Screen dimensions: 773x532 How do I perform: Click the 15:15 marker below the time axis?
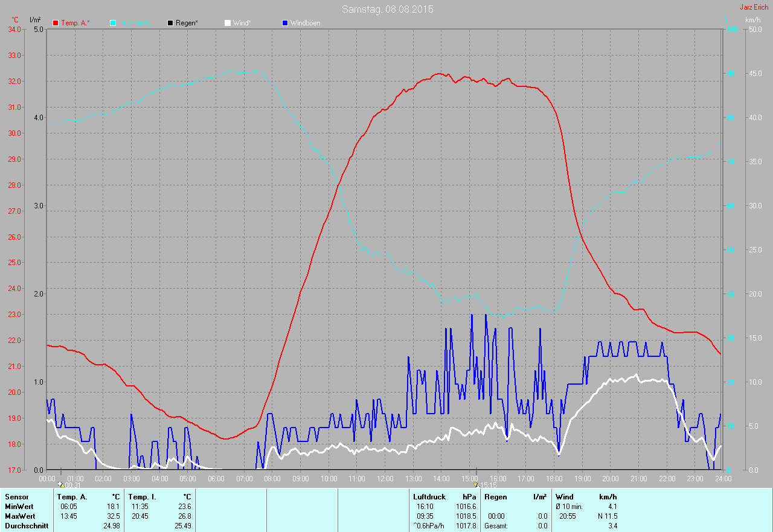click(488, 485)
